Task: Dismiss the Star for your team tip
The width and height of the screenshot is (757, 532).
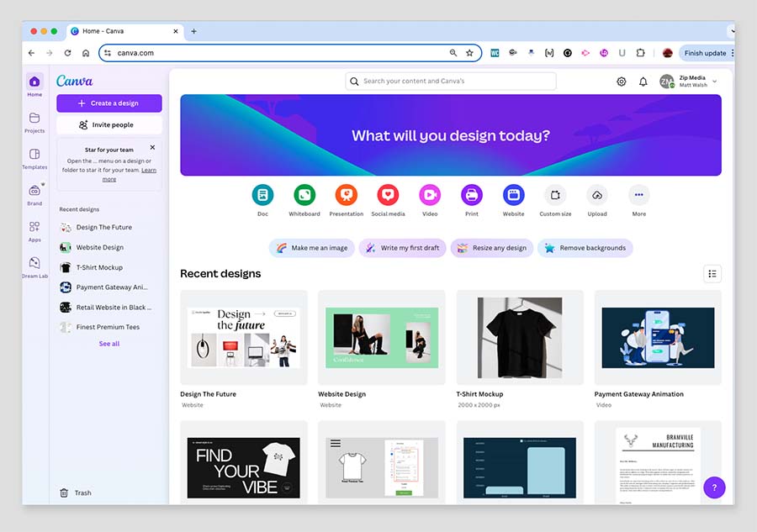Action: point(152,148)
